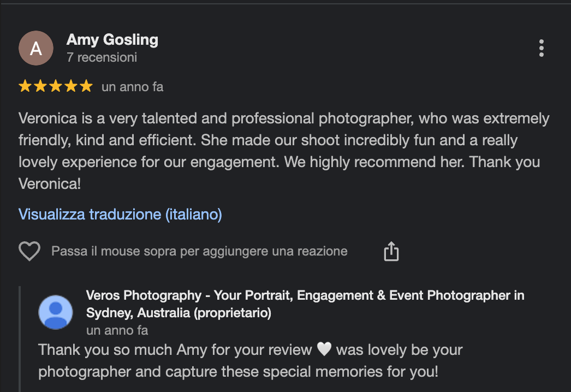Click the '7 recensioni' reviewer count
Screen dimensions: 571x392
coord(102,57)
